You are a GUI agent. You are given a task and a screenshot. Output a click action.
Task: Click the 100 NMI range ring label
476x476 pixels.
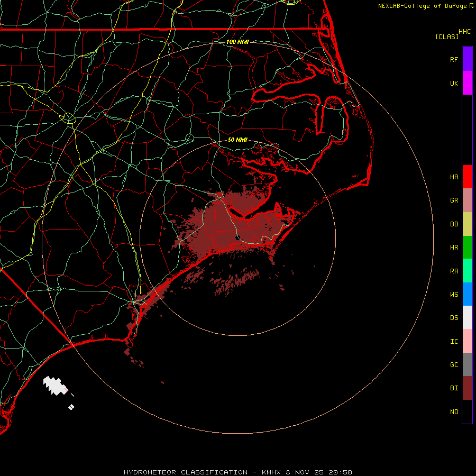click(237, 42)
